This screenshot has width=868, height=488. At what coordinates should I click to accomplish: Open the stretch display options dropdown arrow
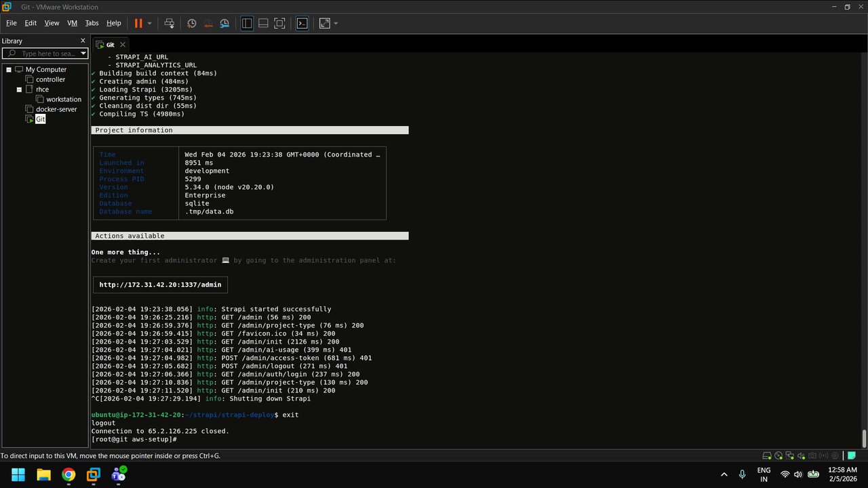click(336, 23)
